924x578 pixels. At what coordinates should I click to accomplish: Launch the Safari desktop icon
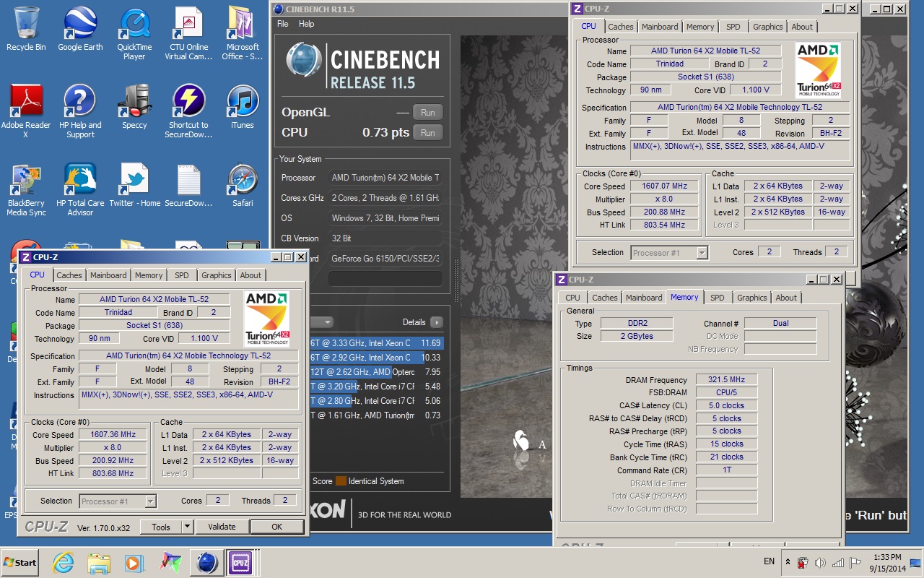pyautogui.click(x=243, y=185)
